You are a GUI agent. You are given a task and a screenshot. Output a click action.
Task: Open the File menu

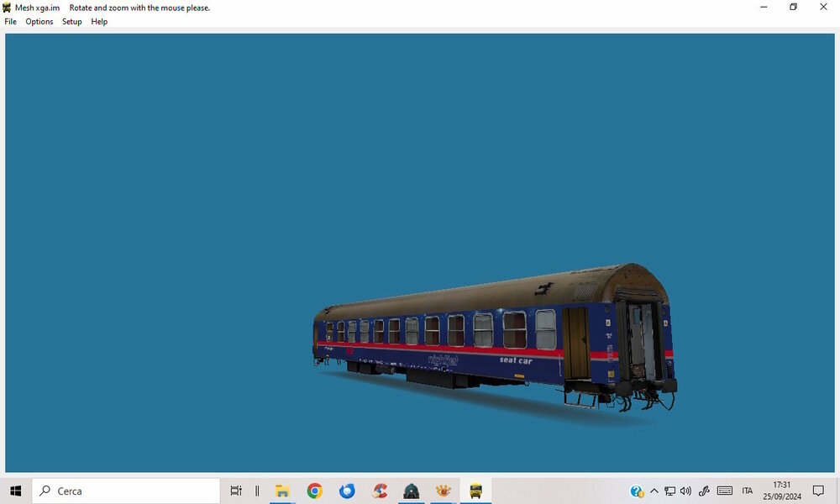tap(10, 22)
